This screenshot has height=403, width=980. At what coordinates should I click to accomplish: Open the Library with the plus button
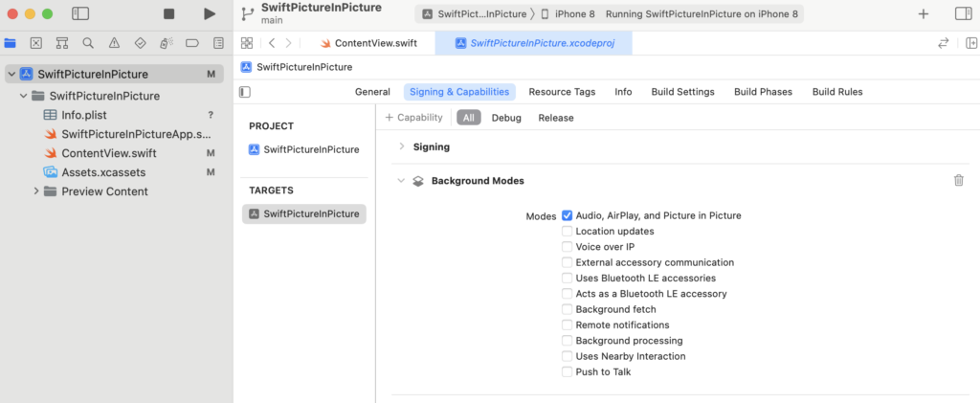(924, 13)
